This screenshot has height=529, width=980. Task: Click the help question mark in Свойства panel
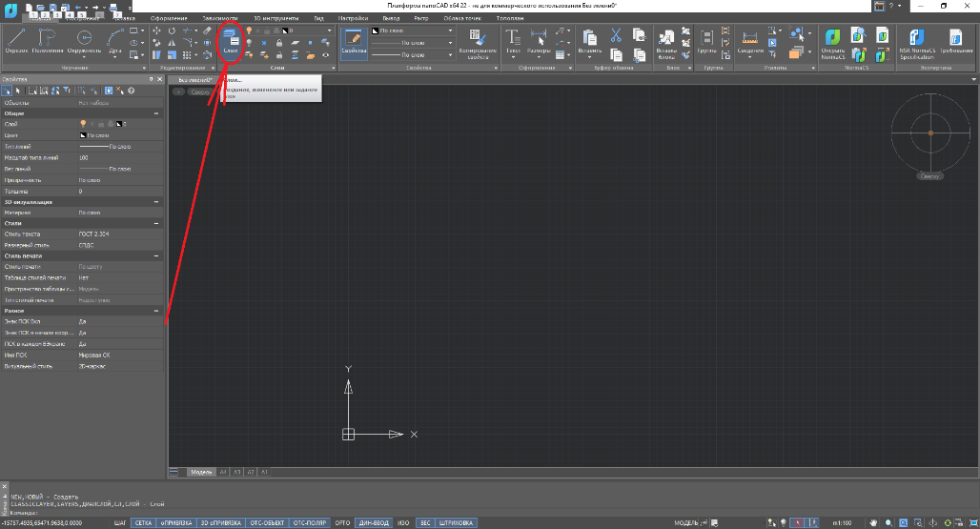click(x=132, y=91)
